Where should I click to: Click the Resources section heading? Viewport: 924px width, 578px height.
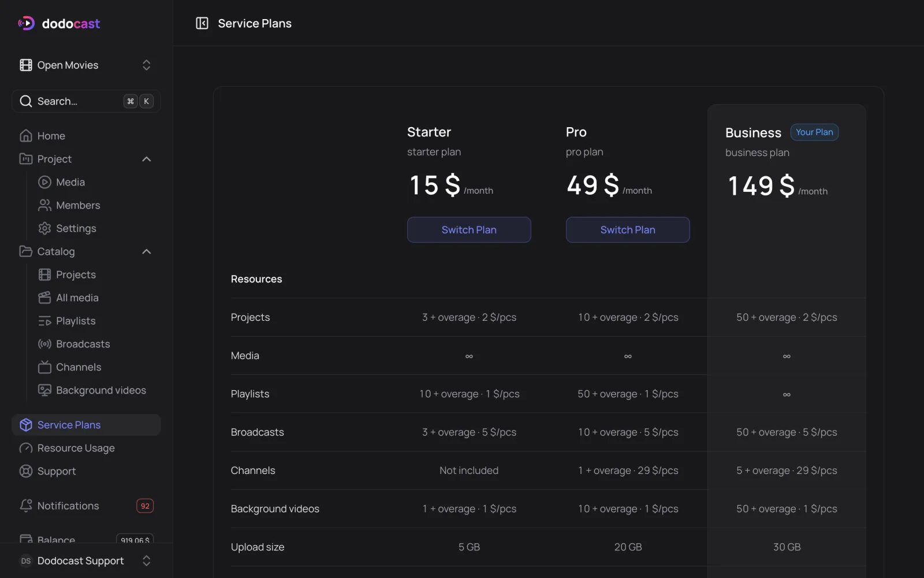pyautogui.click(x=256, y=279)
